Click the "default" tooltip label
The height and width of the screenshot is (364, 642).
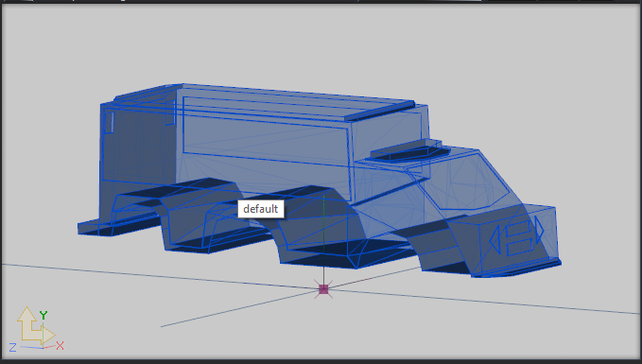coord(261,209)
